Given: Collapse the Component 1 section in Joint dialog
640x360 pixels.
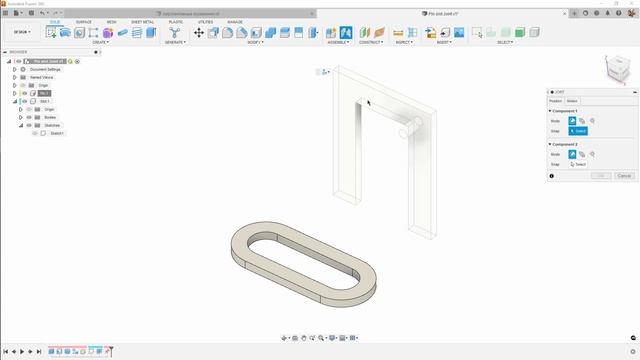Looking at the screenshot, I should point(550,111).
